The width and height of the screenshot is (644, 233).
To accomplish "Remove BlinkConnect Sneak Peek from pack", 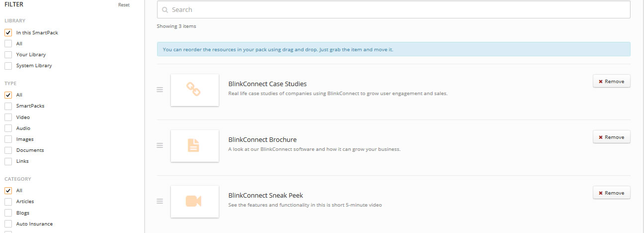I will tap(611, 193).
